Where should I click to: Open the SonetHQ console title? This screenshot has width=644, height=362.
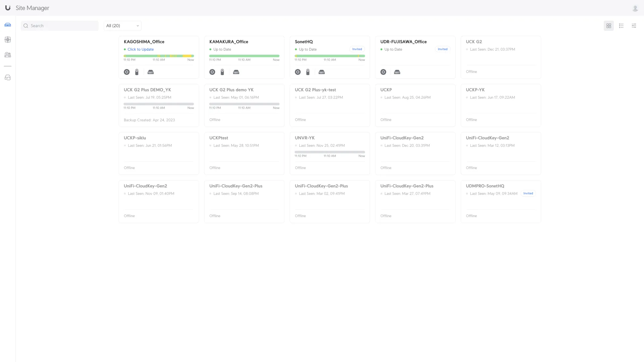(x=304, y=42)
